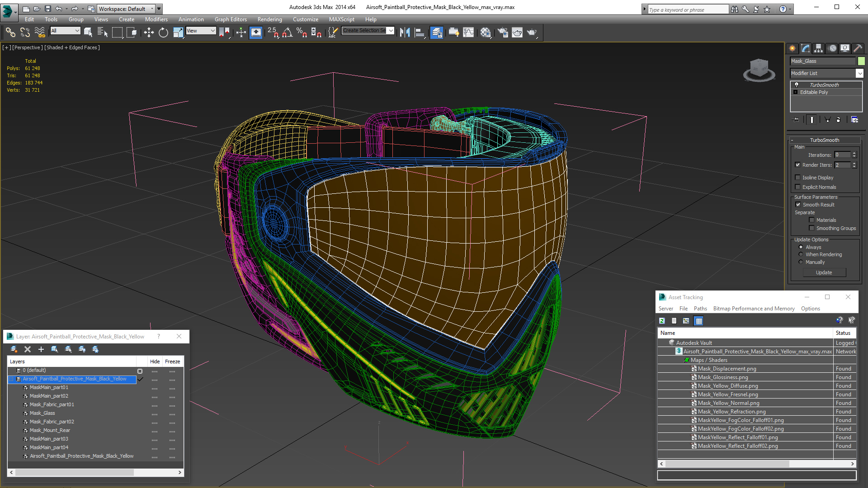Screen dimensions: 868x488
Task: Open Bitmap Performance and Memory menu
Action: pos(754,309)
